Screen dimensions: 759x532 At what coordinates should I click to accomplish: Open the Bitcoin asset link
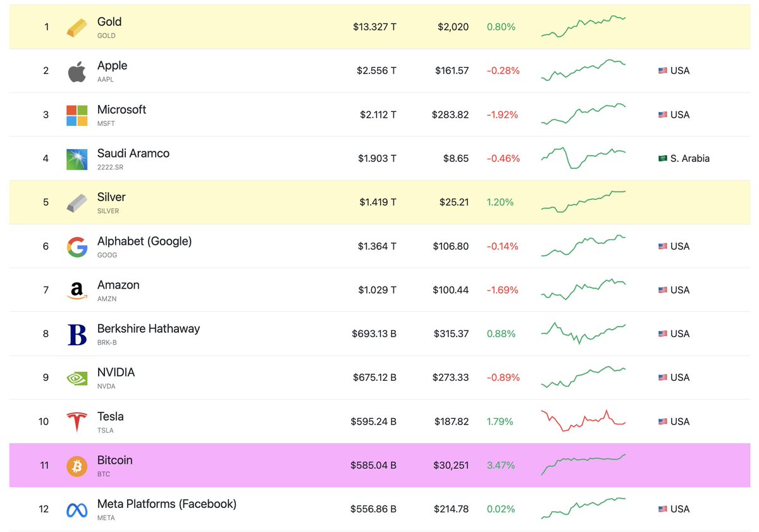tap(115, 460)
